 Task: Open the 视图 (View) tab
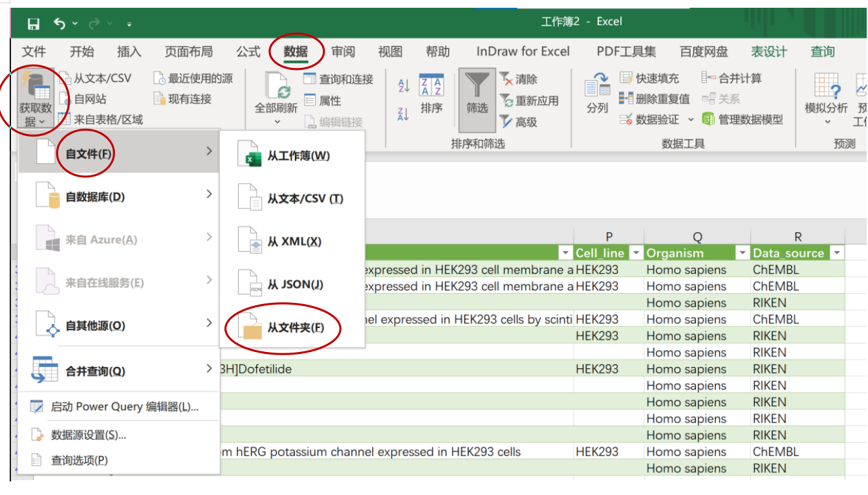(390, 52)
